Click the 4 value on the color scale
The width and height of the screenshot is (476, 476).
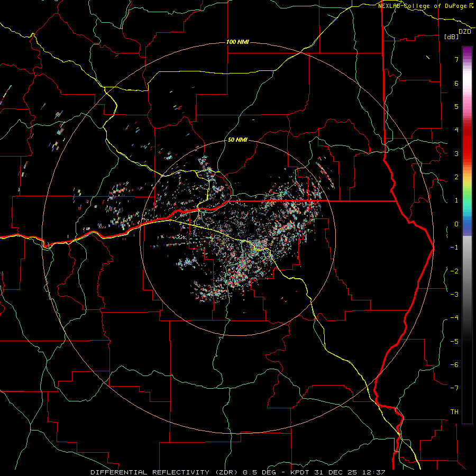(x=456, y=130)
